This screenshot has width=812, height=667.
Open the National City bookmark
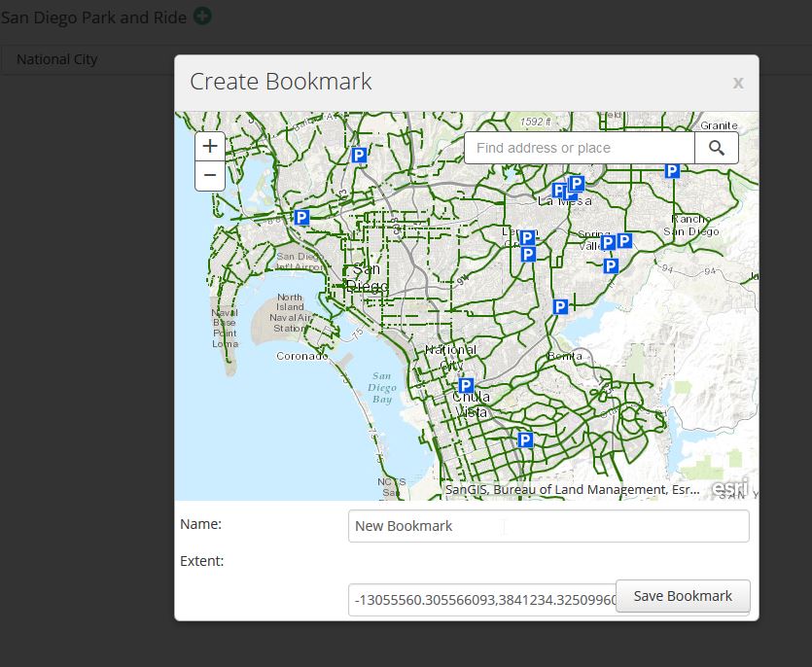click(57, 59)
